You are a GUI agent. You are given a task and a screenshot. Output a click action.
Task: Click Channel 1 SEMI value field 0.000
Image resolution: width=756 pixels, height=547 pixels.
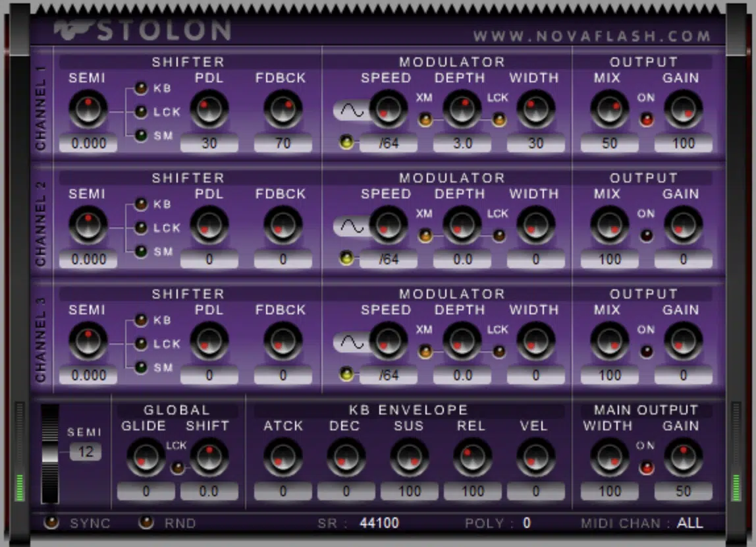88,143
